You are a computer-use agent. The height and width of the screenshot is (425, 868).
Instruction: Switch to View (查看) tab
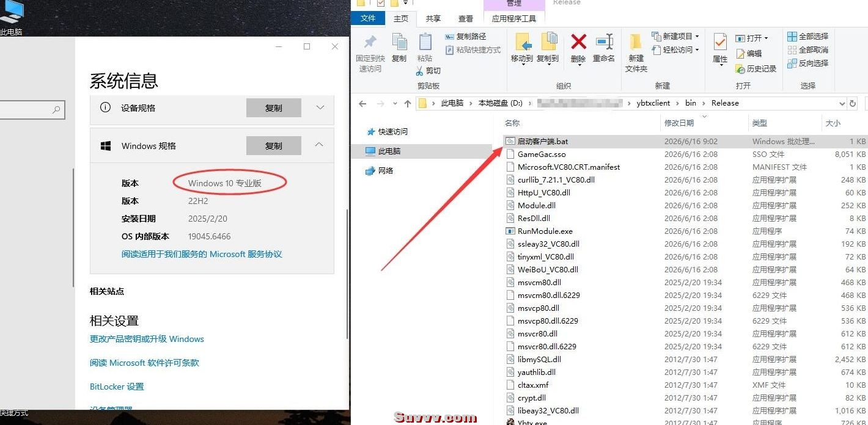(x=466, y=19)
